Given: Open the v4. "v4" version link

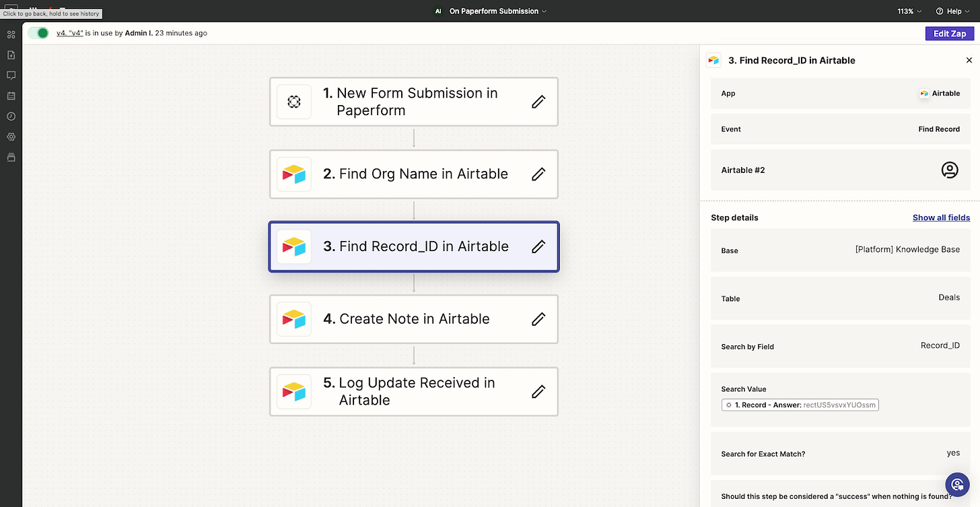Looking at the screenshot, I should coord(70,33).
